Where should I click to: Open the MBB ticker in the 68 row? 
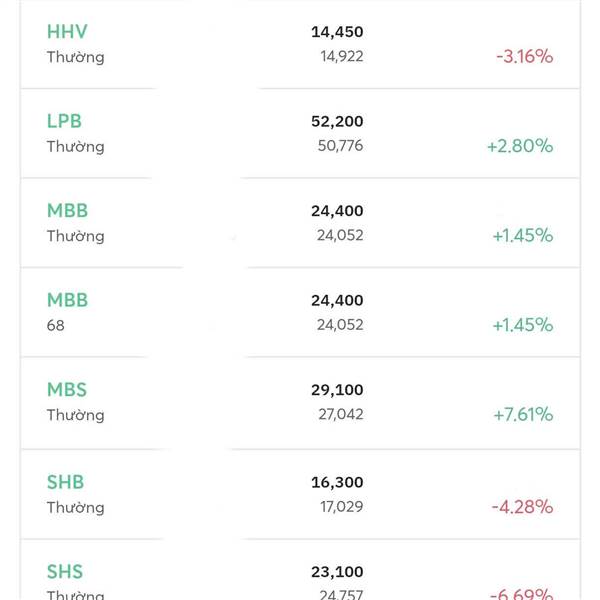[x=67, y=300]
